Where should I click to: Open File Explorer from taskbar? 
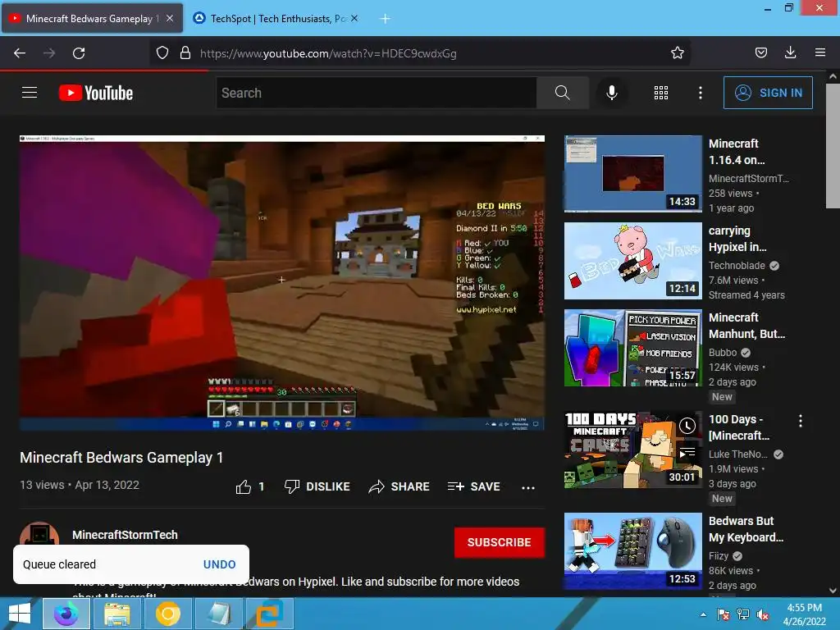point(116,614)
